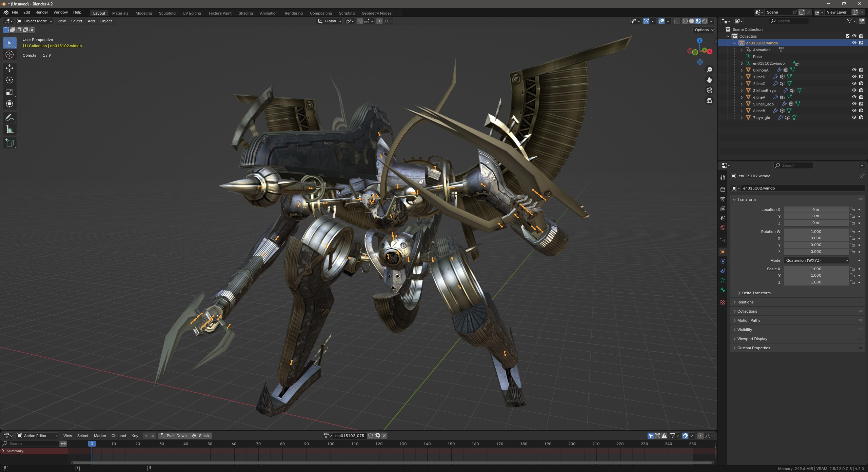Screen dimensions: 868x472
Task: Select the Rotate tool
Action: coord(9,80)
